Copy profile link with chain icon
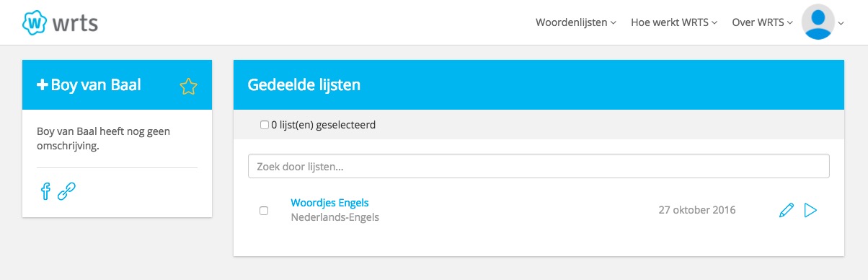Screen dimensions: 868x280 pos(66,191)
